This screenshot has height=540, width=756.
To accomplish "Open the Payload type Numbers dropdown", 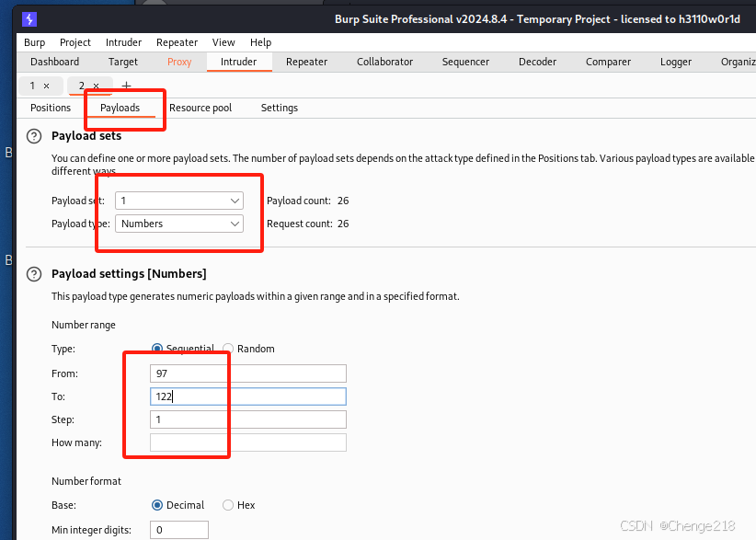I will click(x=179, y=224).
